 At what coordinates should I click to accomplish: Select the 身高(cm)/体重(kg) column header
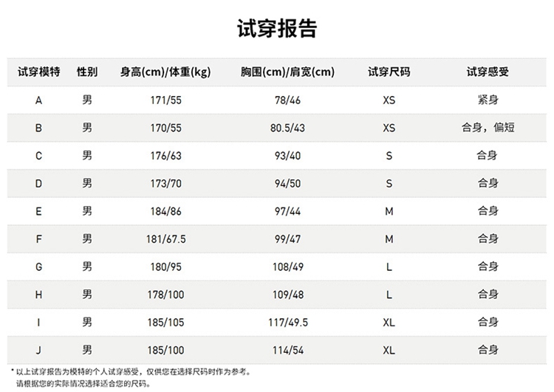pyautogui.click(x=165, y=72)
